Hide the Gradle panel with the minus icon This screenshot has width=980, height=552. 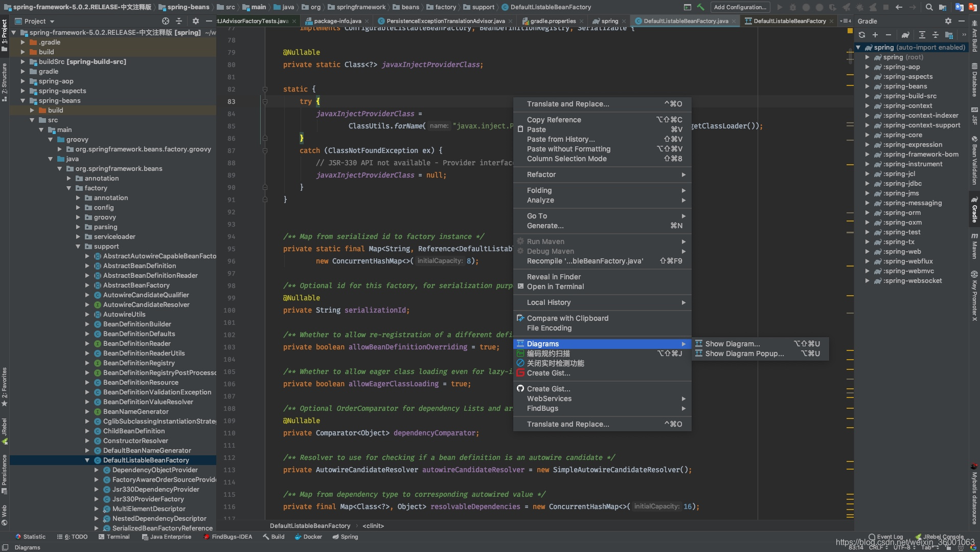pyautogui.click(x=962, y=21)
